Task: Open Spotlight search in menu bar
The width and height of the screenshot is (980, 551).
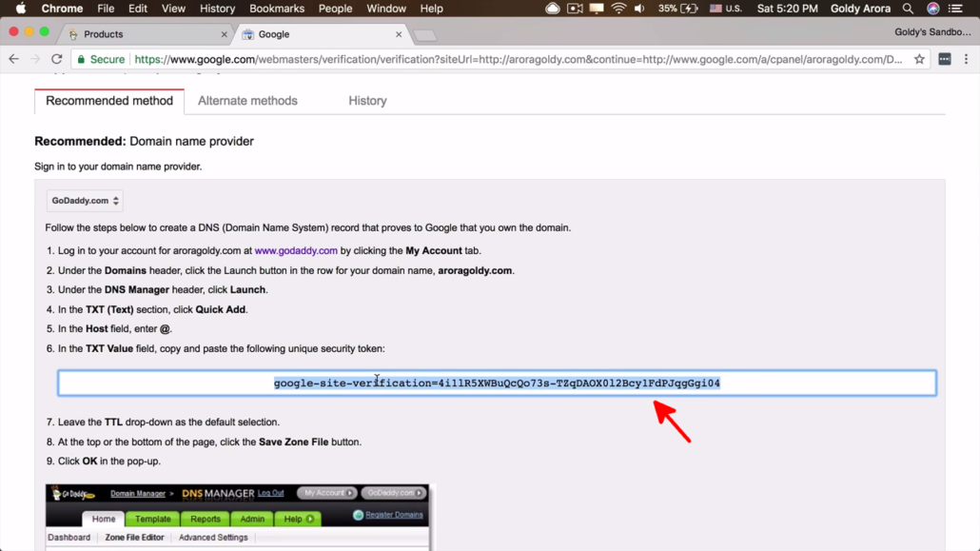Action: (908, 9)
